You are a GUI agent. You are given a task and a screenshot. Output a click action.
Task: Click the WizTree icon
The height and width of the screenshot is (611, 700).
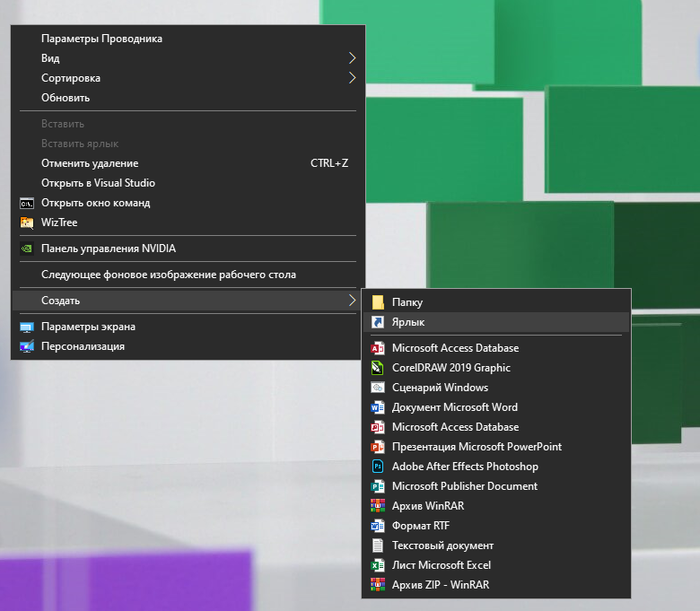(27, 222)
